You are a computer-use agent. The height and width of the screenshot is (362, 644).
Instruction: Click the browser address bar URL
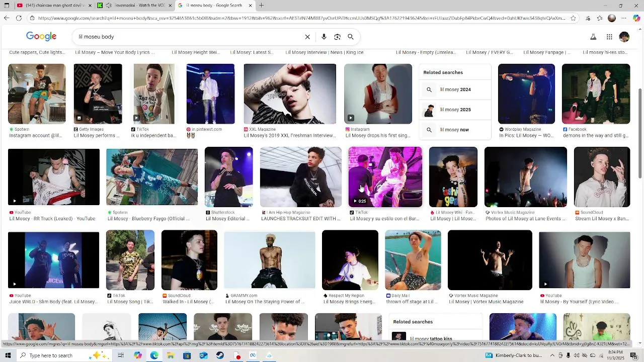pos(301,18)
